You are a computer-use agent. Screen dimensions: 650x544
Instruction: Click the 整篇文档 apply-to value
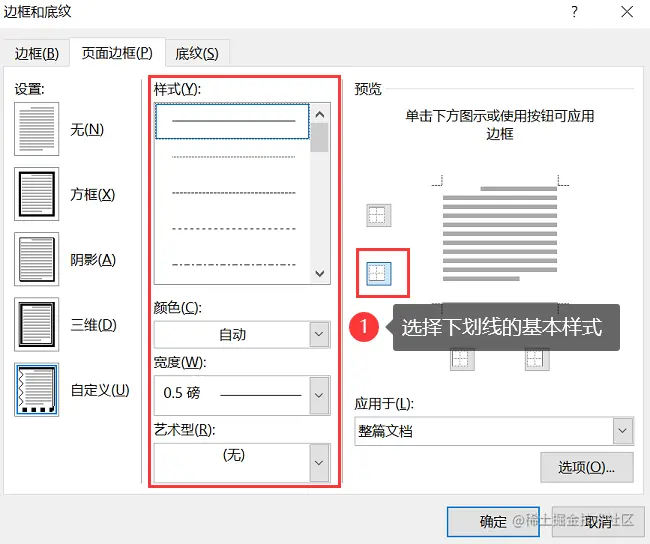tap(385, 431)
